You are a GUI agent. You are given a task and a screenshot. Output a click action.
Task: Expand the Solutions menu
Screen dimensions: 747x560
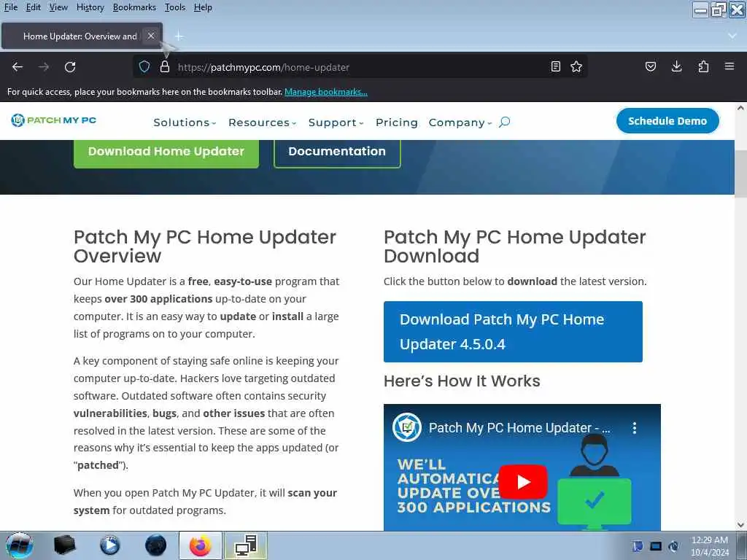click(185, 122)
